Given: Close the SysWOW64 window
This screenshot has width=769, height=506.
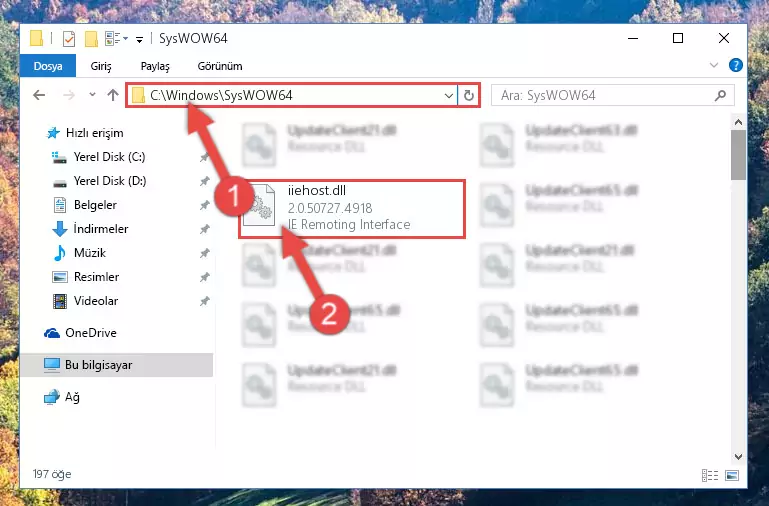Looking at the screenshot, I should pyautogui.click(x=724, y=38).
